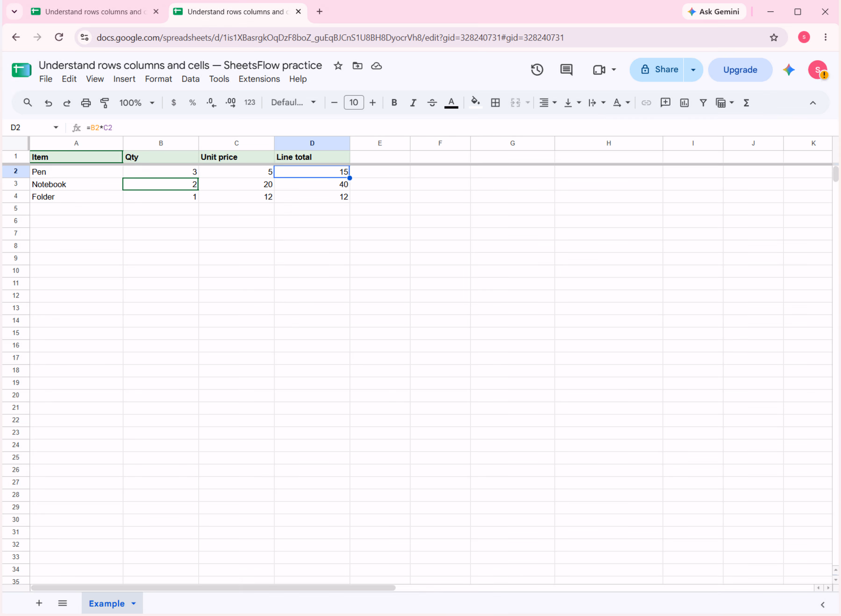The height and width of the screenshot is (616, 841).
Task: Add a new sheet plus button
Action: [39, 603]
